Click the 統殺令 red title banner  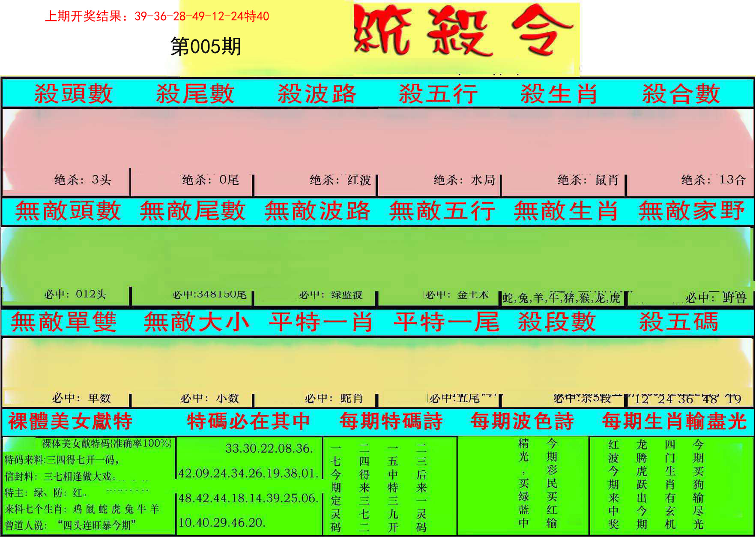[465, 31]
